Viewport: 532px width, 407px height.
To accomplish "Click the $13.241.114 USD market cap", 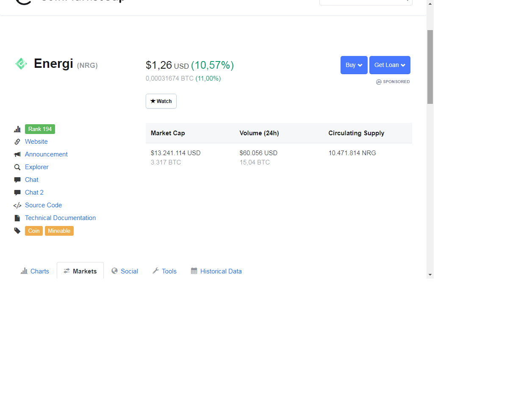I will 176,153.
